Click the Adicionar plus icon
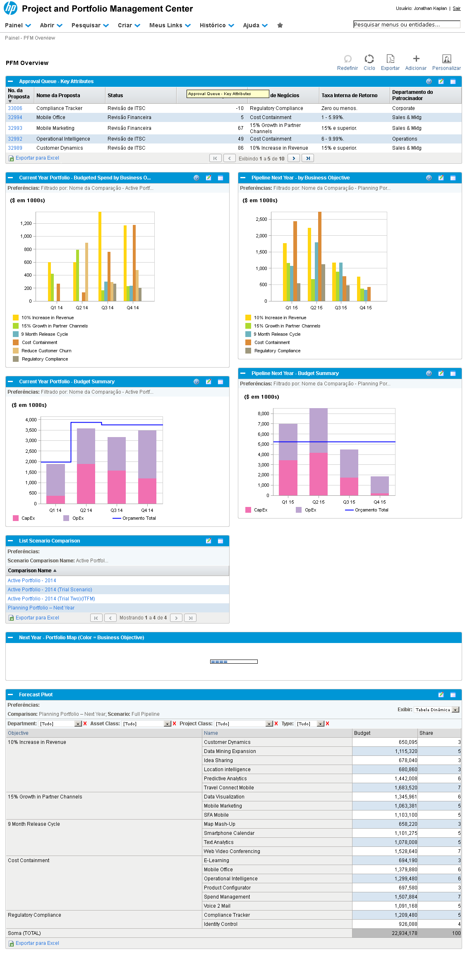This screenshot has width=465, height=980. click(416, 59)
